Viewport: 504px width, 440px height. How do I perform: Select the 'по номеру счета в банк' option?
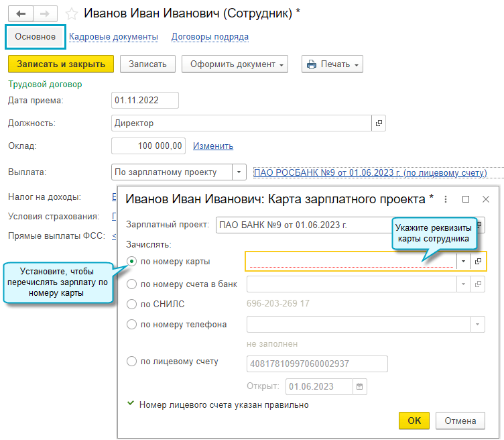(x=132, y=284)
